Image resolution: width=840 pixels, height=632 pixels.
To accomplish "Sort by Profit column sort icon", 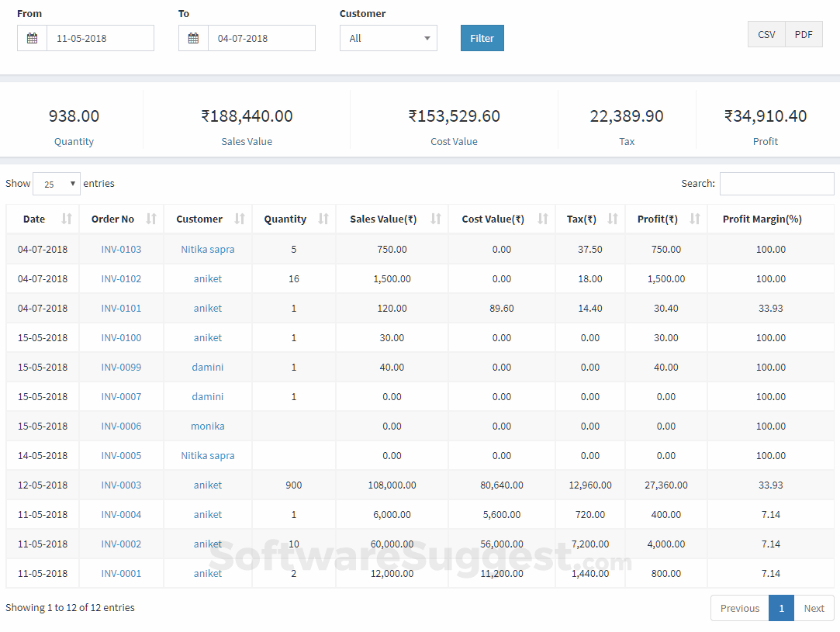I will pos(695,219).
